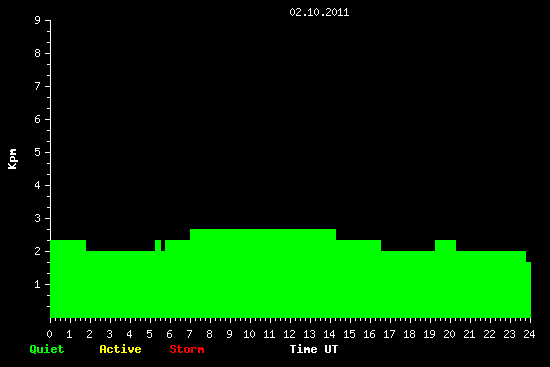Click the Kp value 9 on y-axis
Image resolution: width=550 pixels, height=367 pixels.
tap(38, 20)
